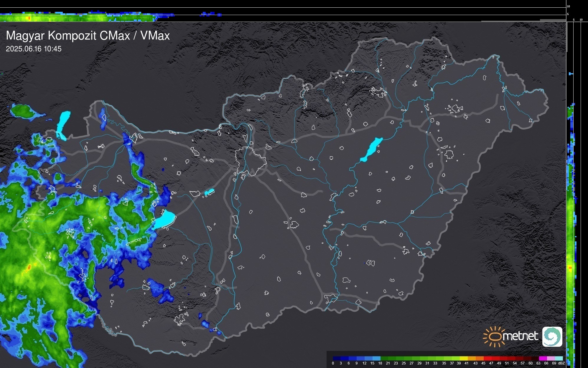Select the red 45 dBZ legend swatch
This screenshot has height=368, width=588.
(x=487, y=358)
